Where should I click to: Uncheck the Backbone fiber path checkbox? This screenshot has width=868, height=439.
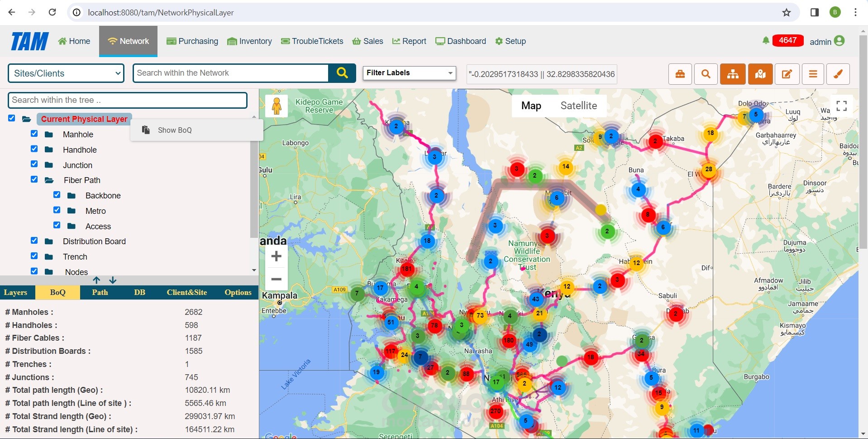(57, 194)
